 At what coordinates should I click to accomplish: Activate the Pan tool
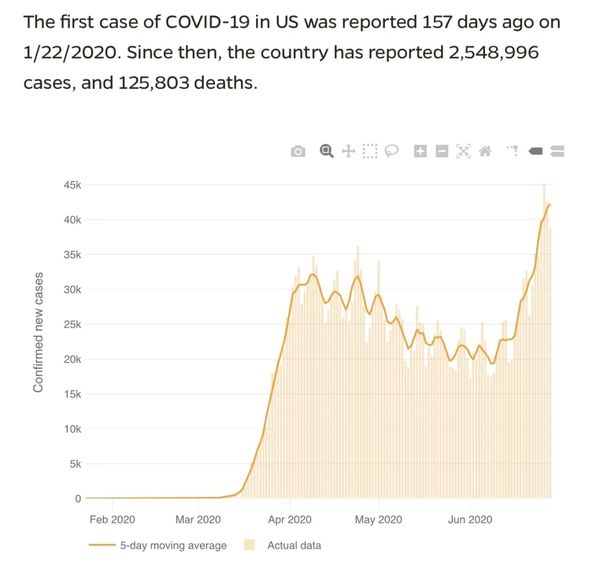[348, 151]
